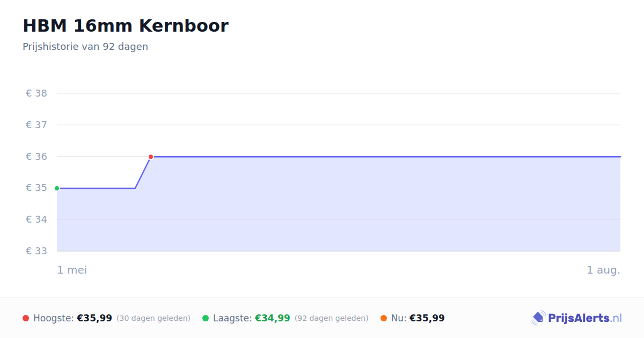Click the HBM 16mm Kernboor title

[126, 26]
